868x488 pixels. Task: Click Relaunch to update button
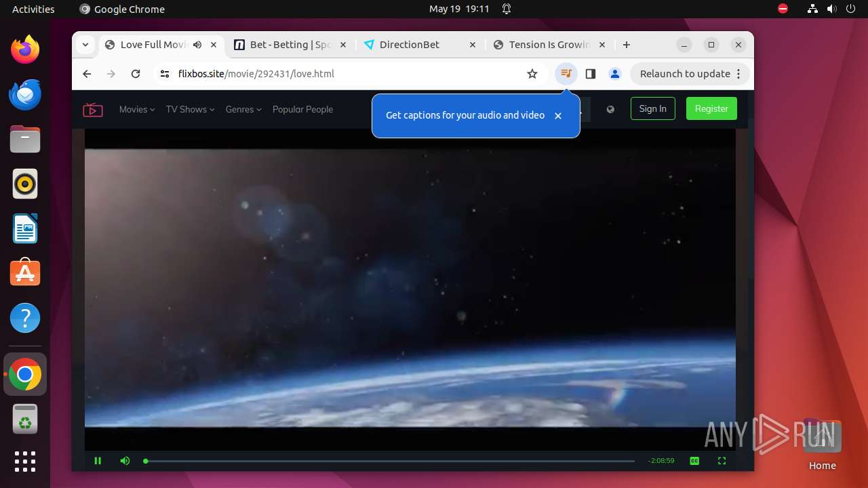[690, 74]
